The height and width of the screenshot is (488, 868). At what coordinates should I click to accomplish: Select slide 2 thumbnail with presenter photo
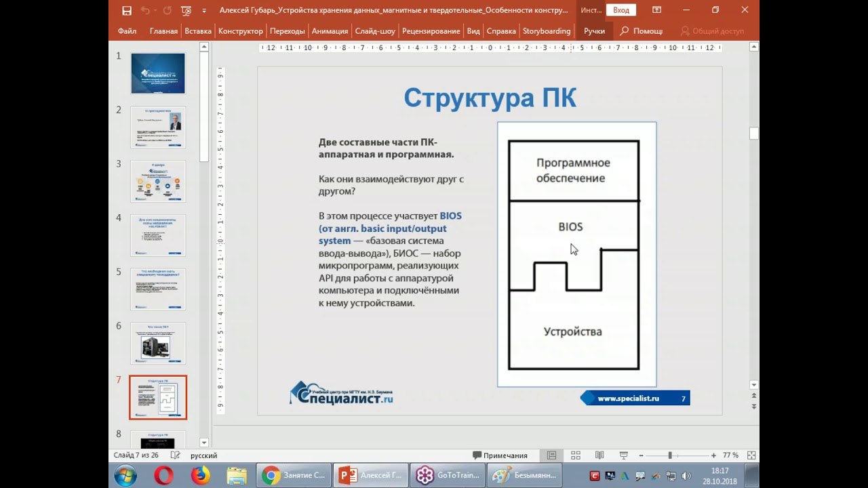click(x=158, y=127)
